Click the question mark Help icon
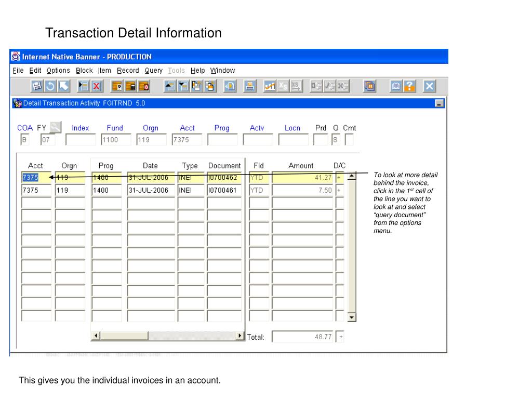The height and width of the screenshot is (399, 532). (x=409, y=86)
